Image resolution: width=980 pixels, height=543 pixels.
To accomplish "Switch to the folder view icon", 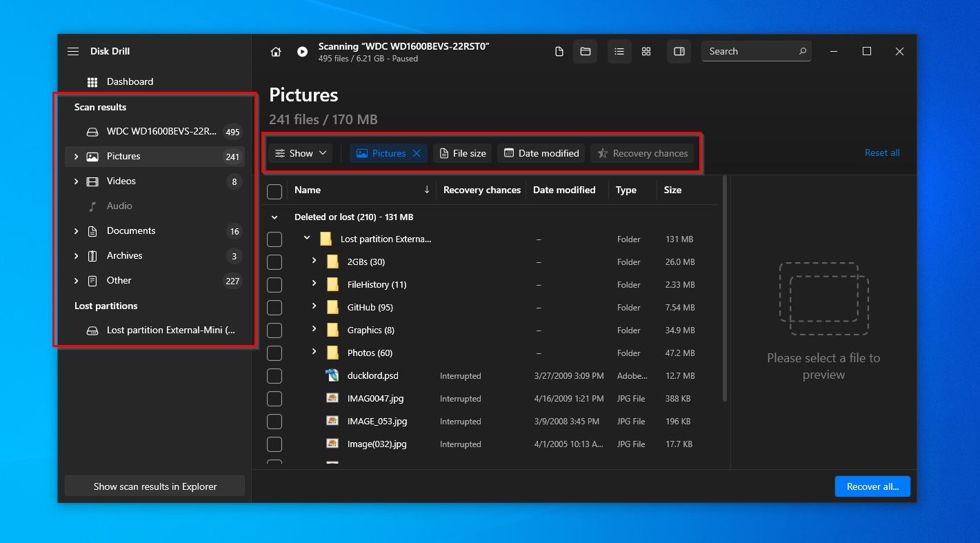I will 586,52.
